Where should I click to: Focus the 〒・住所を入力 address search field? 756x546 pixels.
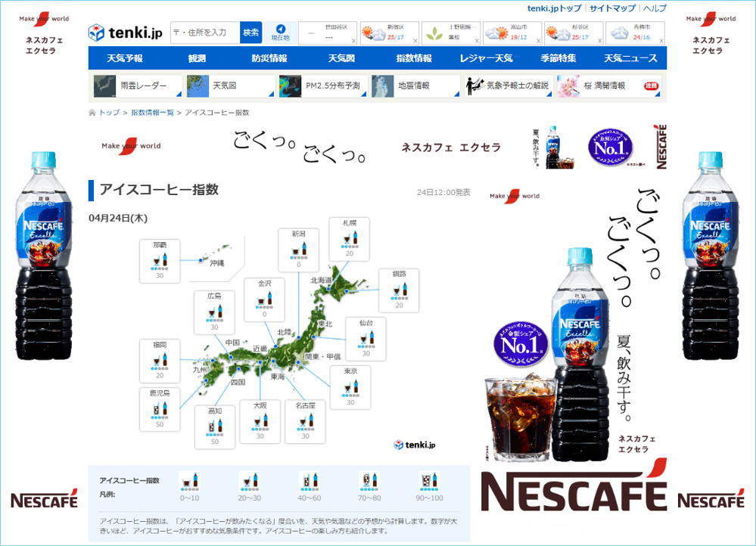205,33
